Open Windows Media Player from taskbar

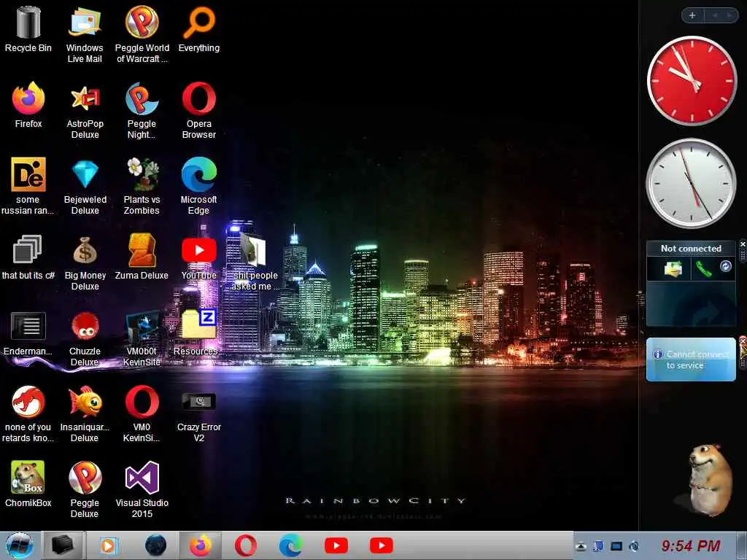108,545
